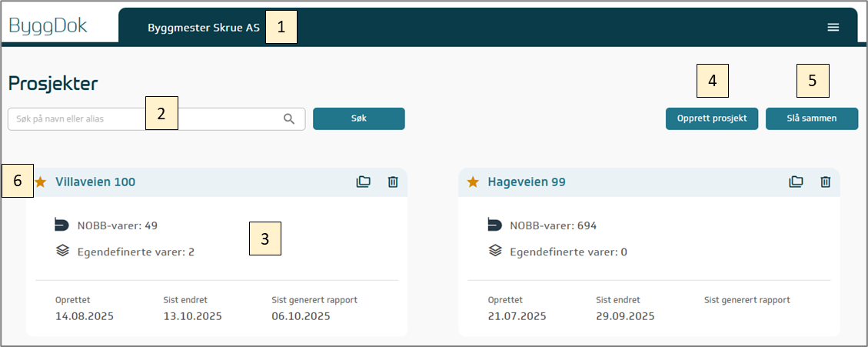Click NOBB-varer icon on Villaveien 100 card

click(62, 225)
